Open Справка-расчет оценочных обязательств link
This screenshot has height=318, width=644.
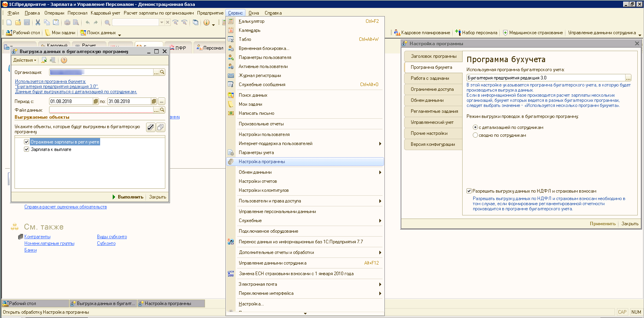tap(66, 207)
